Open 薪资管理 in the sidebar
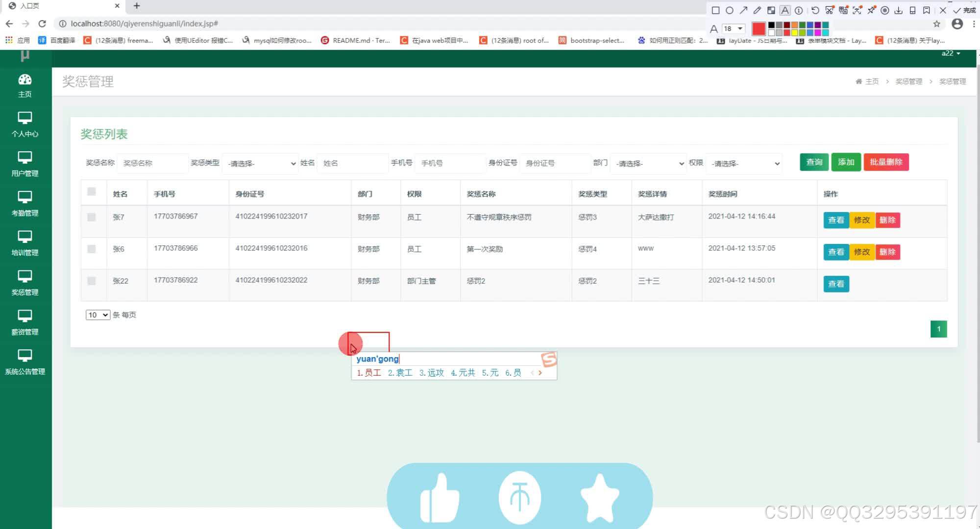 [25, 323]
